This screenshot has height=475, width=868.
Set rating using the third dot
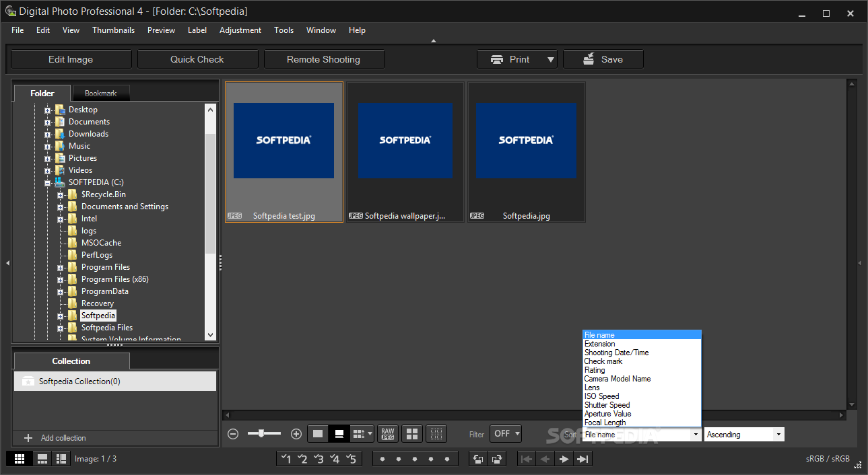(x=415, y=460)
